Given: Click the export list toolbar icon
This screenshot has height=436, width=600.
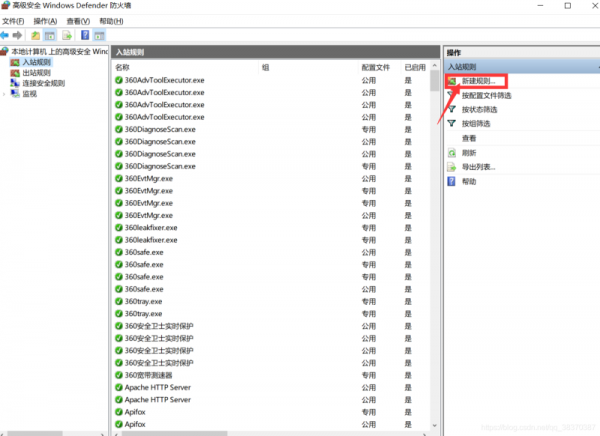Looking at the screenshot, I should (x=67, y=35).
